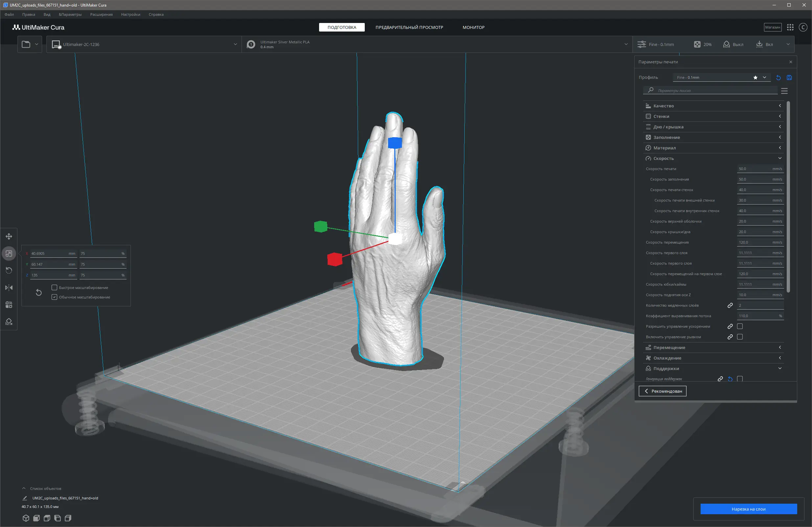The width and height of the screenshot is (812, 527).
Task: Click the settings panel vertical scrollbar
Action: coord(788,196)
